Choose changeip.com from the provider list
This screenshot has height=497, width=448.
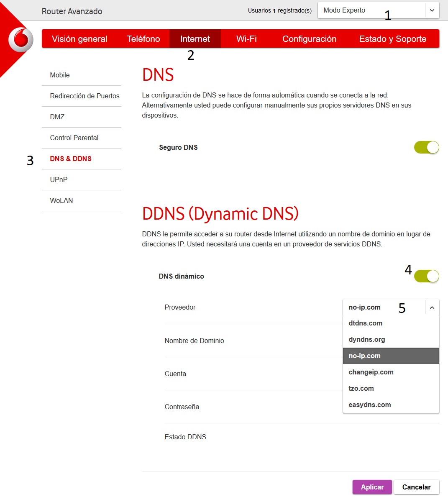pyautogui.click(x=371, y=372)
